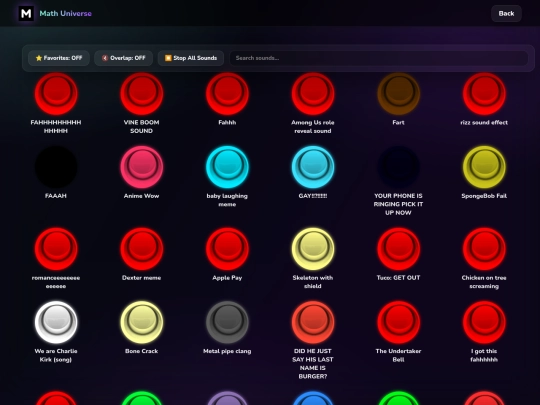Play the Apple Pay sound button
The height and width of the screenshot is (405, 540).
coord(227,249)
